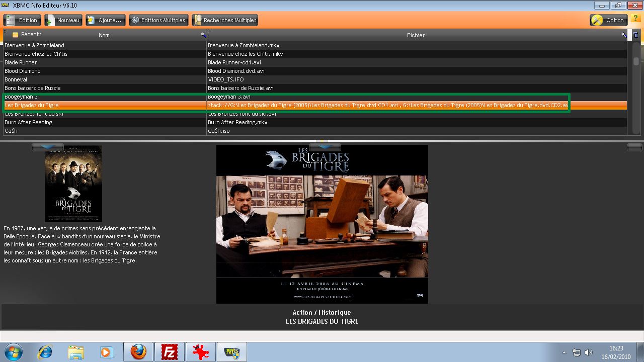Viewport: 644px width, 362px height.
Task: Click the search magnifier in Fichier column
Action: point(624,35)
